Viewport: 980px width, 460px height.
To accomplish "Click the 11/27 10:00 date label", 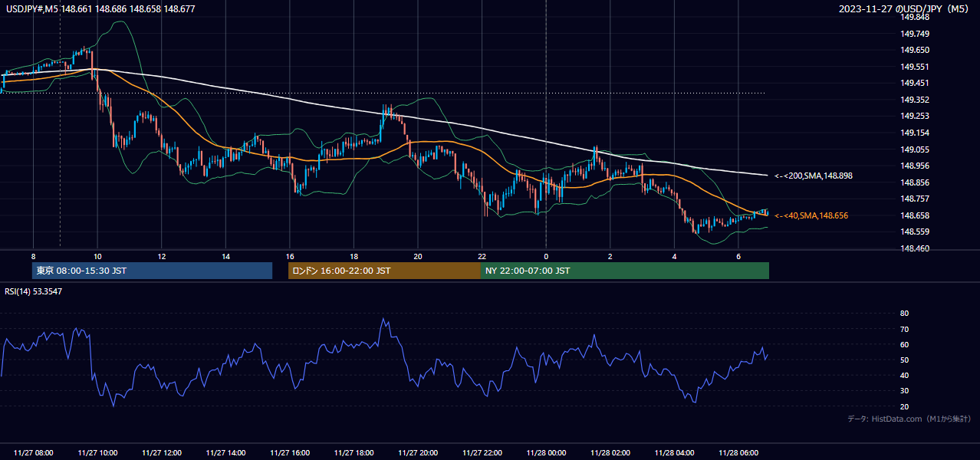I will point(97,453).
